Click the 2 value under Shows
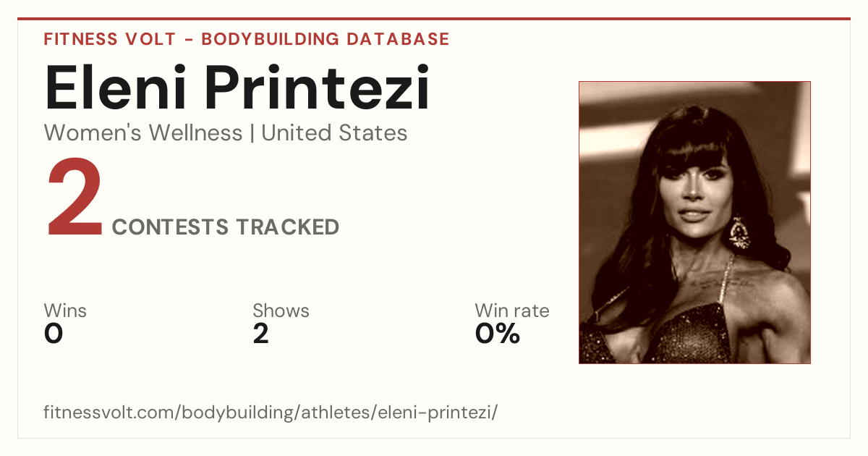This screenshot has height=456, width=868. pyautogui.click(x=260, y=334)
